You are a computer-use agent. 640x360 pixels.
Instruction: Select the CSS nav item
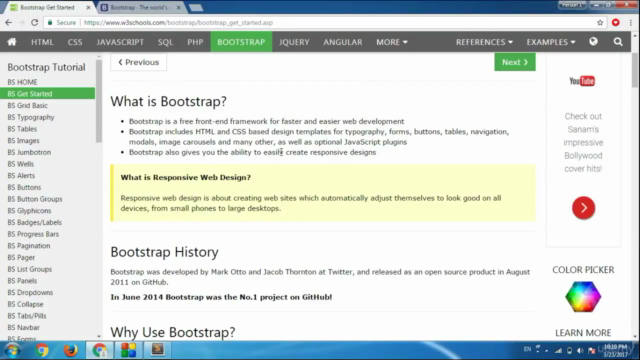coord(75,42)
